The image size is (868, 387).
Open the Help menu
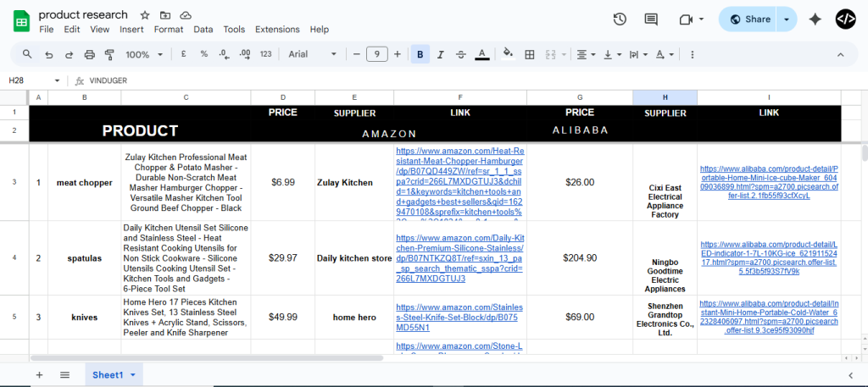[320, 30]
